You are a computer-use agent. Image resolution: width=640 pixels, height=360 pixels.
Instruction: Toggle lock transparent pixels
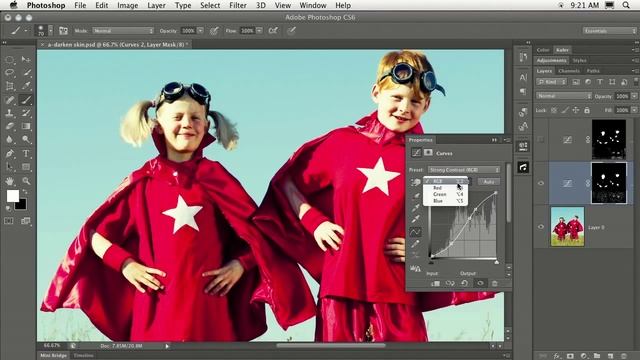pyautogui.click(x=554, y=110)
